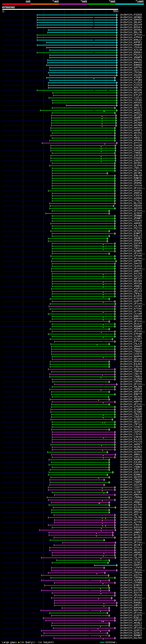
Task: Select hit UniRef100_A4RPY8
Action: (x=131, y=402)
